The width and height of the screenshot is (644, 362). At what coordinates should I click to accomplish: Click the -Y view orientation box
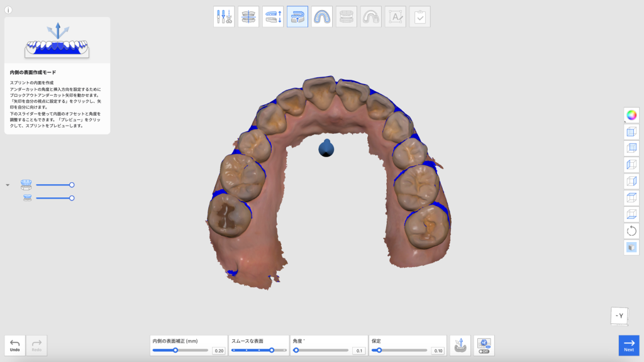pyautogui.click(x=619, y=317)
